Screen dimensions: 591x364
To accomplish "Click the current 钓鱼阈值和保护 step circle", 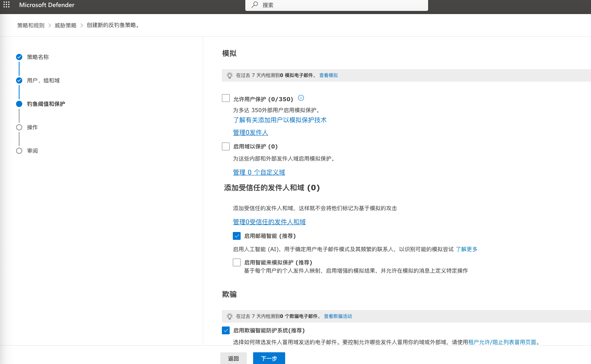I will 19,104.
